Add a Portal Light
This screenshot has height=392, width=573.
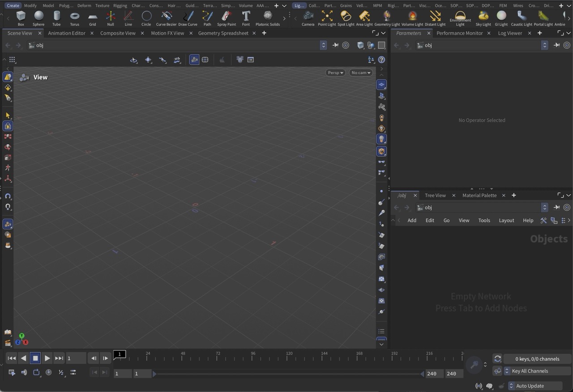(x=543, y=18)
